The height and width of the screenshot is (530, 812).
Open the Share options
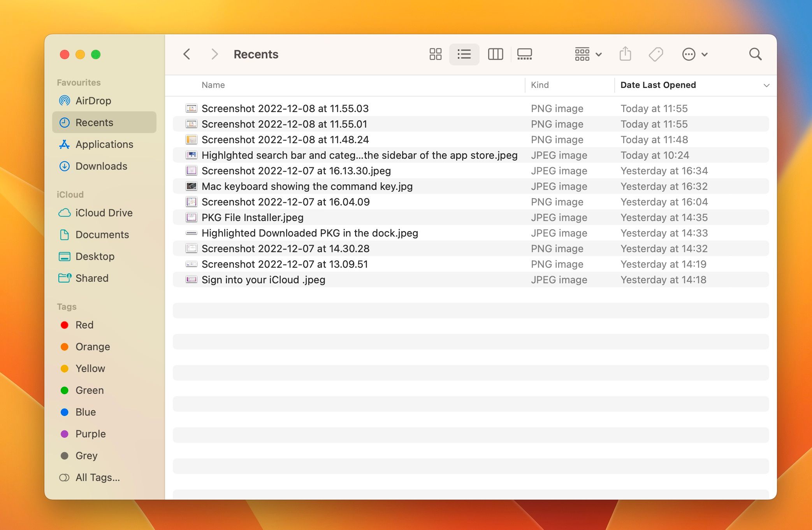pos(625,54)
